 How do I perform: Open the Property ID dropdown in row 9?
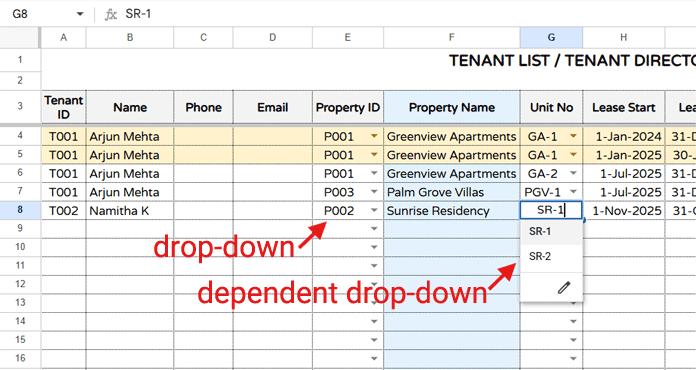point(374,229)
